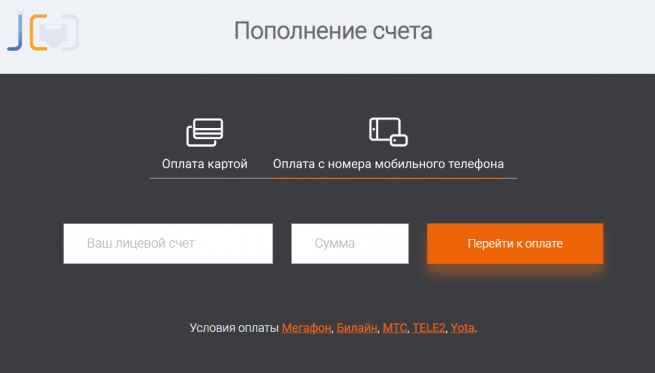Viewport: 655px width, 373px height.
Task: Switch to the Оплата картой tab
Action: pos(205,164)
